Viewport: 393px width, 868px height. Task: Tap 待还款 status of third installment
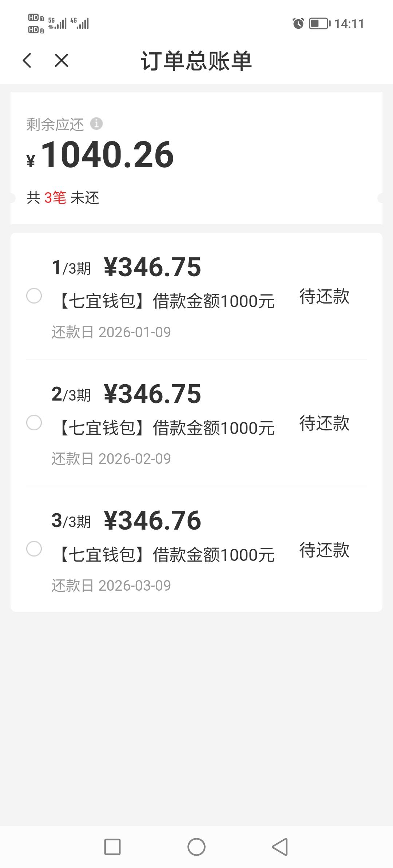(x=324, y=550)
